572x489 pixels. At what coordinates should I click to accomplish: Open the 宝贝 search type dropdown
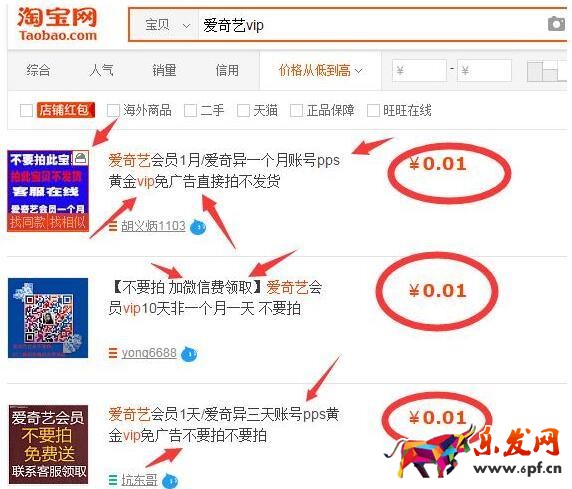164,25
